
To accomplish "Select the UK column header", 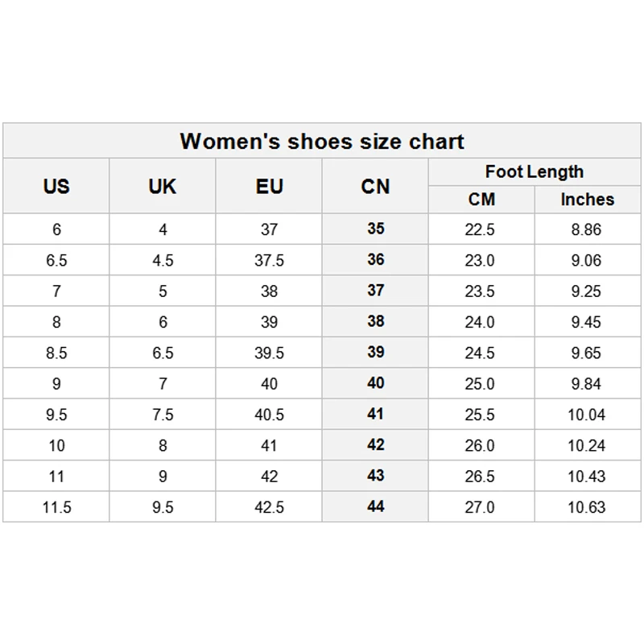I will click(163, 187).
